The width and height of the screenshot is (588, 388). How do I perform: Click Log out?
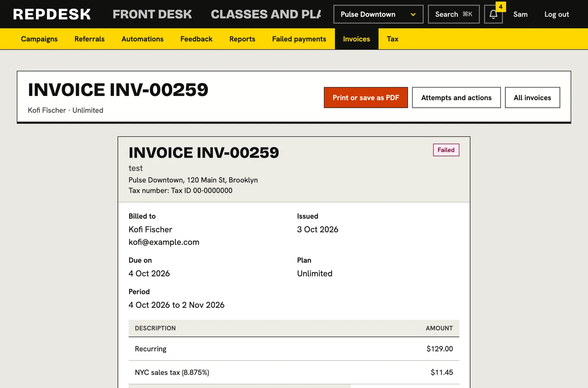tap(557, 14)
